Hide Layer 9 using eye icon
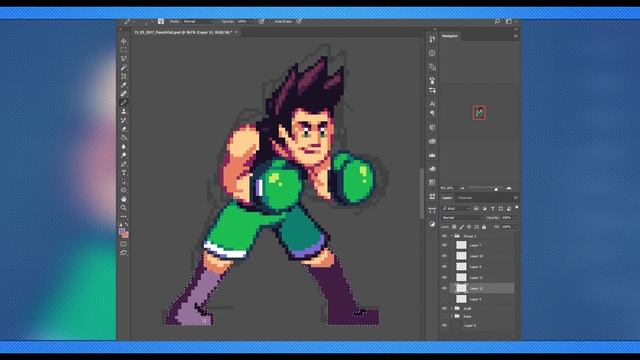Image resolution: width=640 pixels, height=360 pixels. pyautogui.click(x=444, y=267)
